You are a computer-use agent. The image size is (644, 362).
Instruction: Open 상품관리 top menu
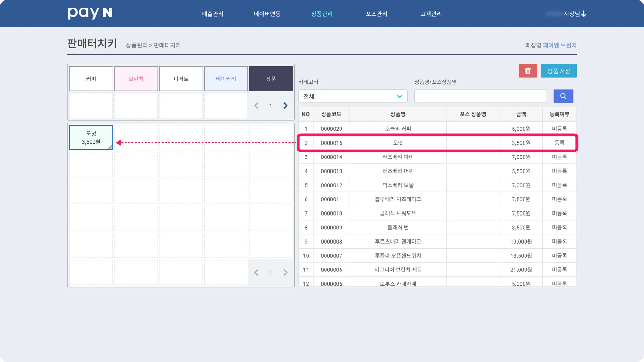322,14
